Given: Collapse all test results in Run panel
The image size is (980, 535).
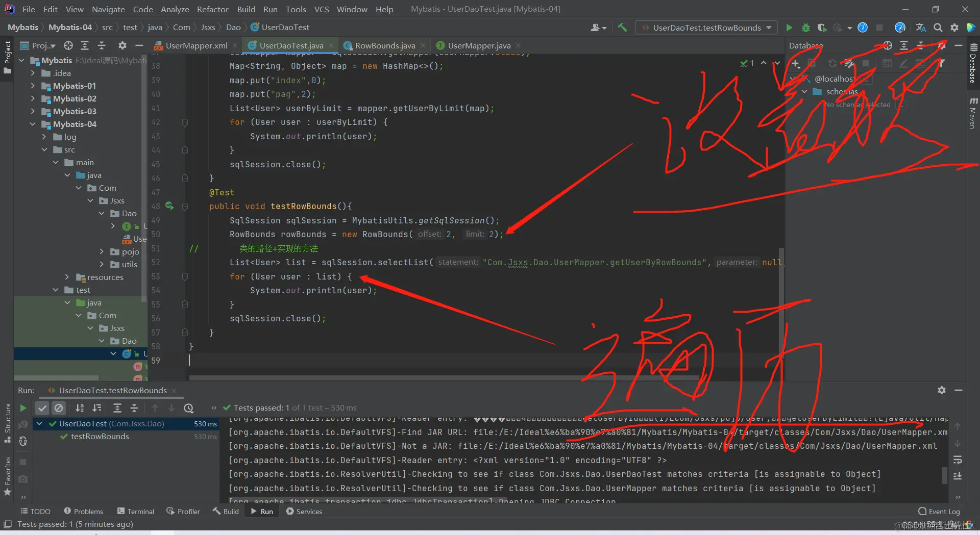Looking at the screenshot, I should (134, 408).
